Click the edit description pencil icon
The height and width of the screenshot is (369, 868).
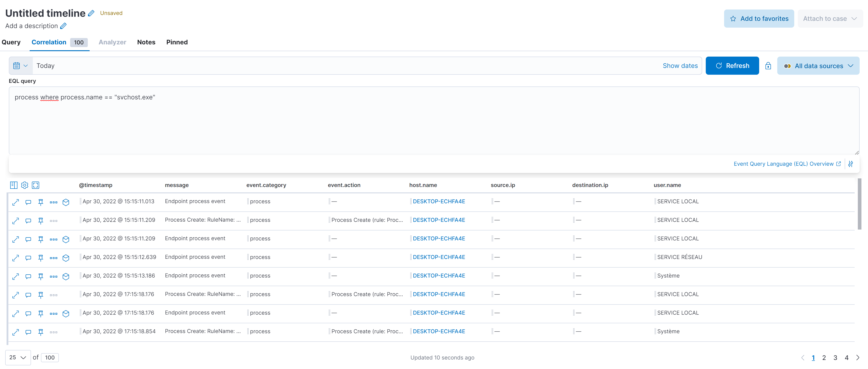(x=63, y=26)
